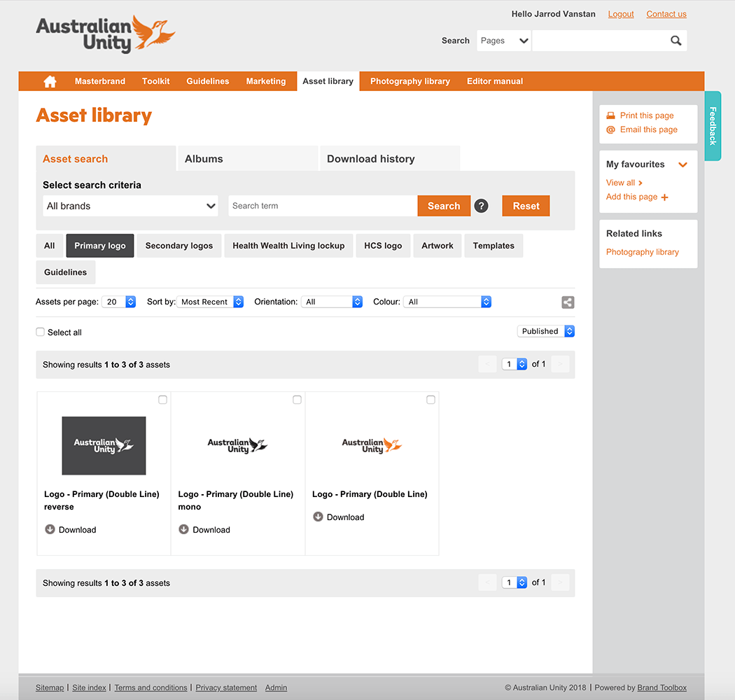Switch to the Albums tab
Screen dimensions: 735x700
point(247,159)
